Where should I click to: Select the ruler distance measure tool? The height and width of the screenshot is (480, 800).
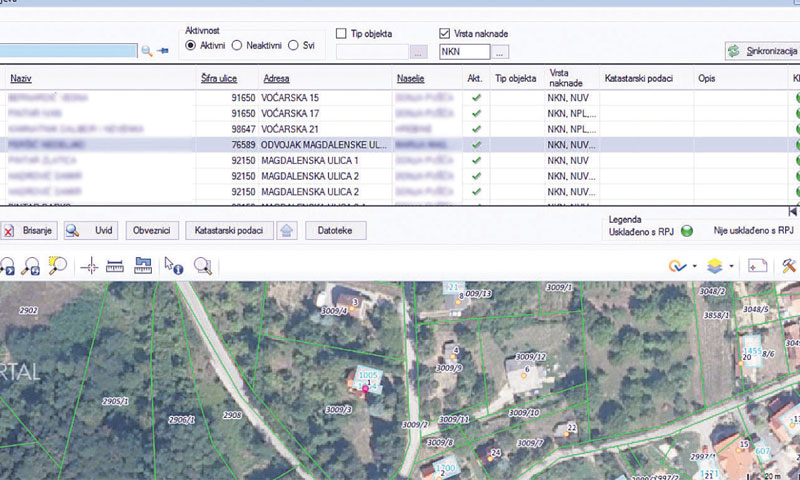(x=115, y=266)
